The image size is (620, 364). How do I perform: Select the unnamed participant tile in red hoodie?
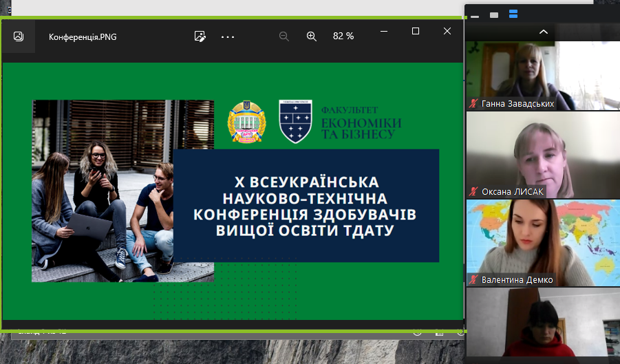[544, 322]
